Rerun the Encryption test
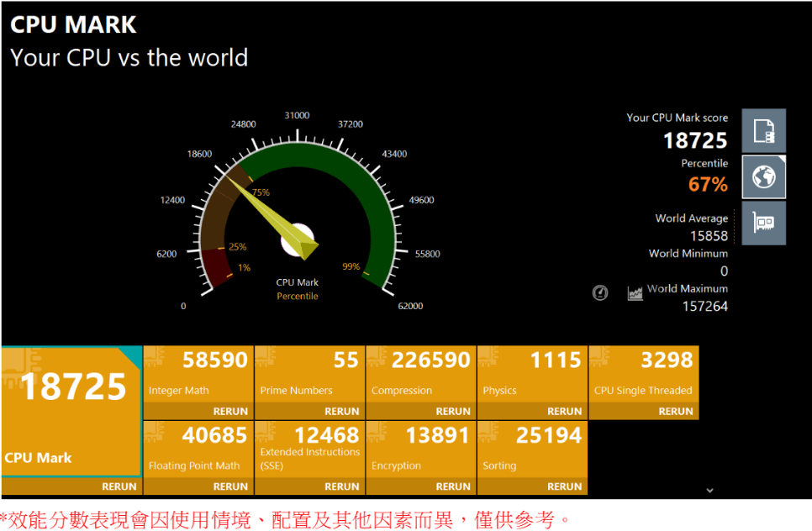 (453, 486)
